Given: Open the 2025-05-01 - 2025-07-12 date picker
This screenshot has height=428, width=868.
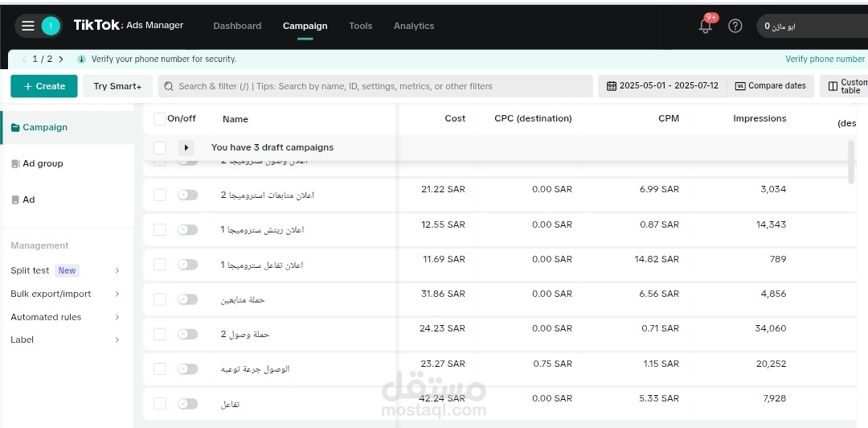Looking at the screenshot, I should pos(662,86).
